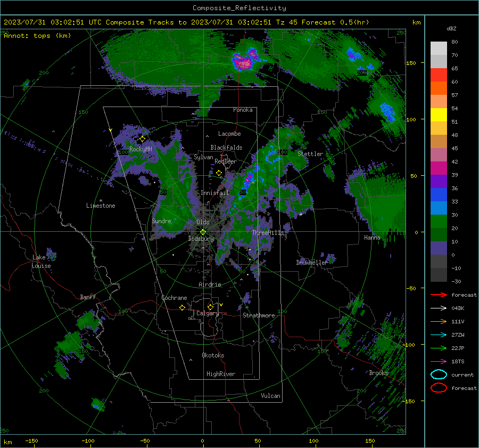Click the Blackfalds label

(226, 148)
